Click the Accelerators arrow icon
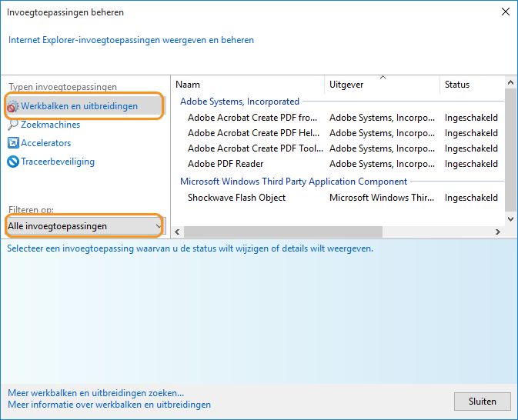 tap(13, 143)
